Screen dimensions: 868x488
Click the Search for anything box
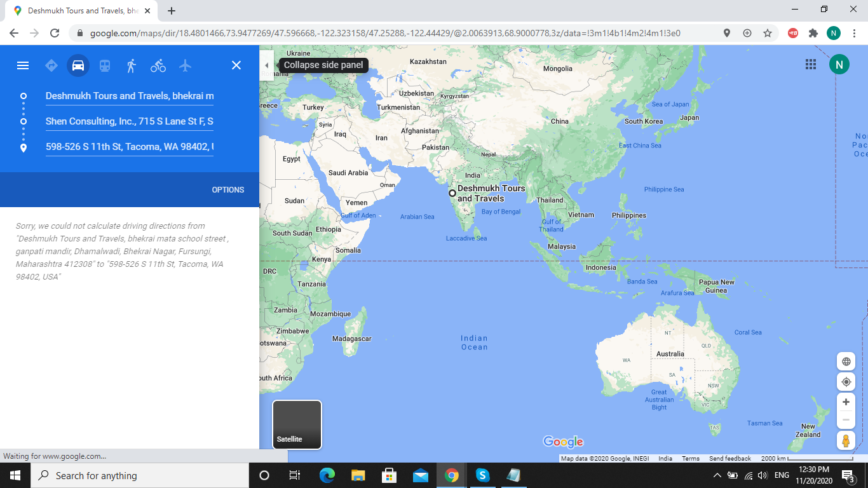click(140, 475)
